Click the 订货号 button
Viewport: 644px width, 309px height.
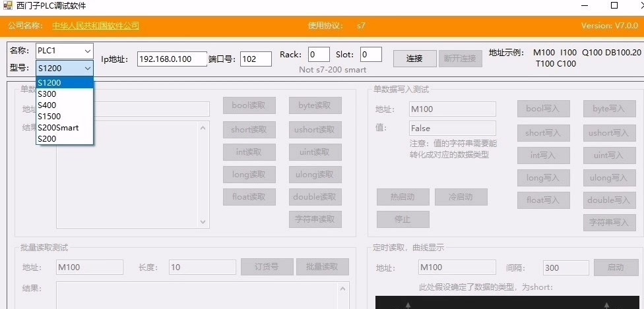tap(267, 267)
